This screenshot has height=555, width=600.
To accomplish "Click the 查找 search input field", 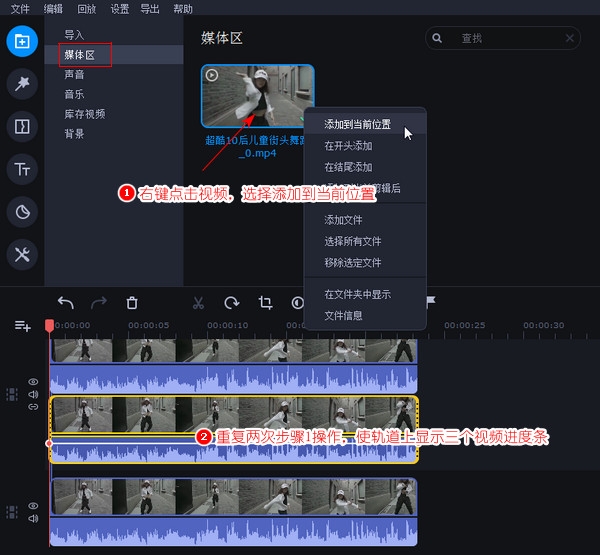I will point(503,38).
